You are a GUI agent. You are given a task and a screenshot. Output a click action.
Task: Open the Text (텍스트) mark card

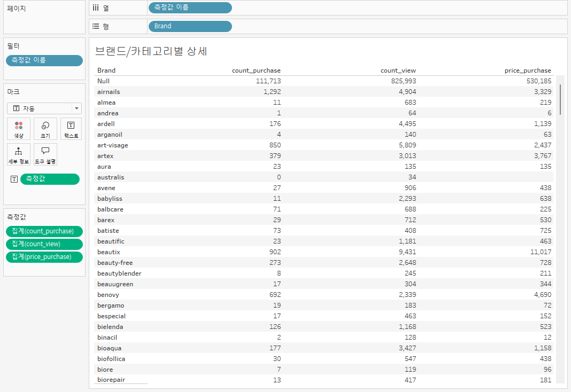click(x=71, y=129)
